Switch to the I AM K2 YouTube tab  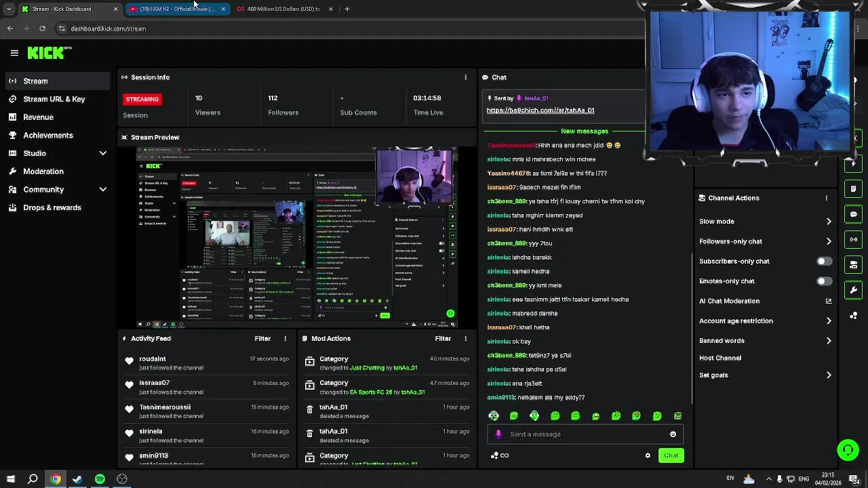(x=178, y=9)
